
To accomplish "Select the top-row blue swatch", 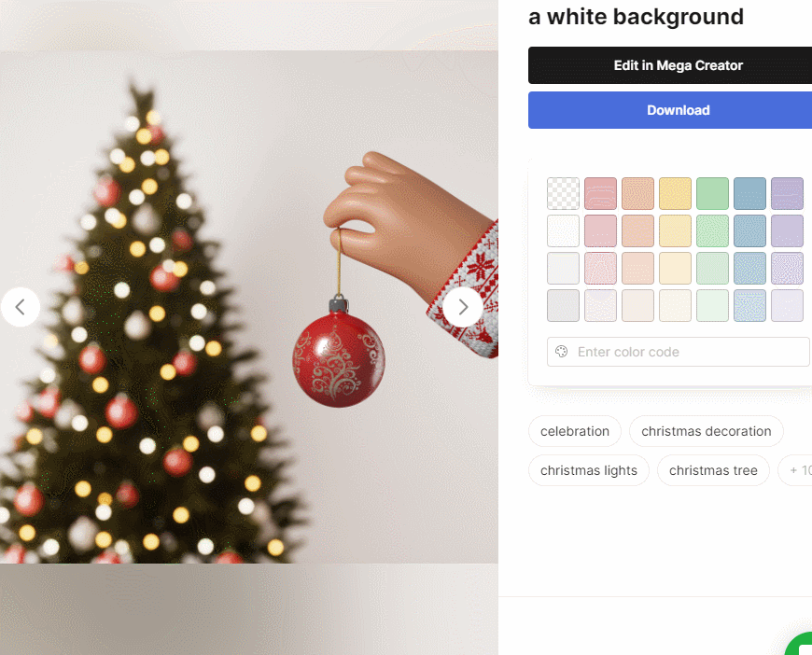I will (x=749, y=194).
